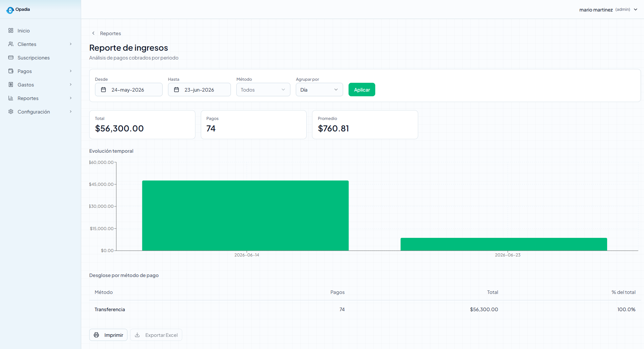
Task: Click the Inicio grid icon
Action: click(11, 30)
